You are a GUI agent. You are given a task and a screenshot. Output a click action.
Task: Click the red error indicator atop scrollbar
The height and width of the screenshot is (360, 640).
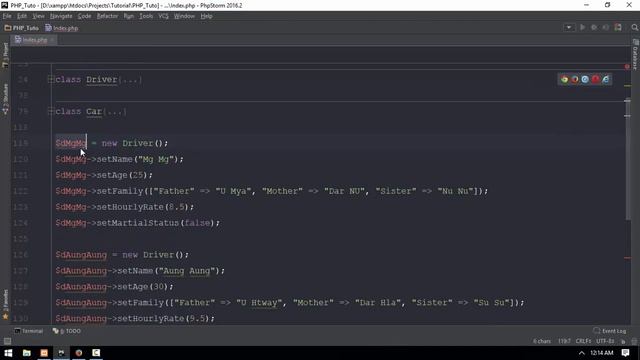627,67
